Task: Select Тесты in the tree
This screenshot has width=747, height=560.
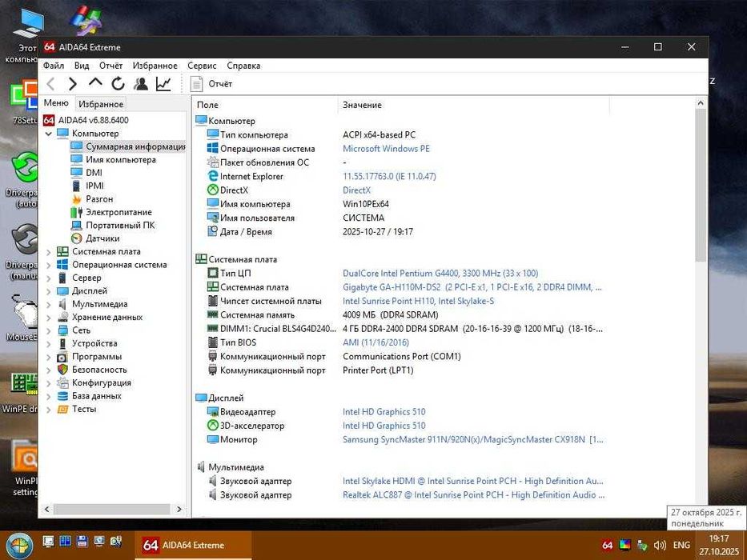Action: coord(84,409)
